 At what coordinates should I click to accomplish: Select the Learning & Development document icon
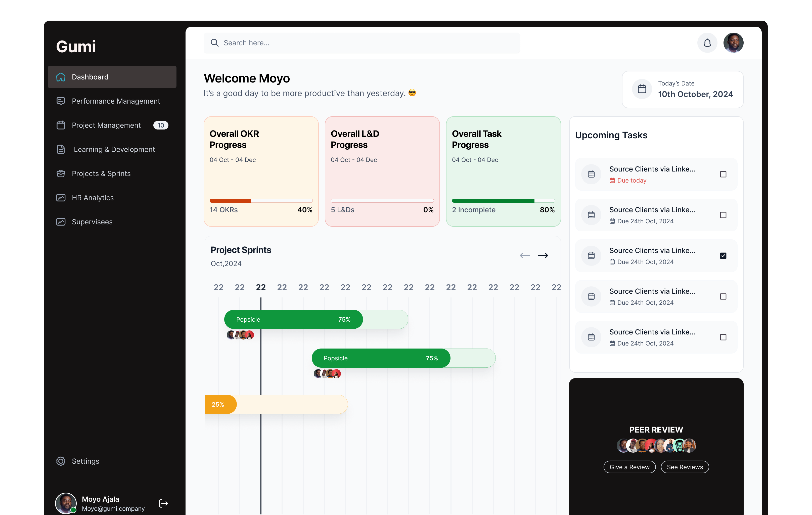61,149
